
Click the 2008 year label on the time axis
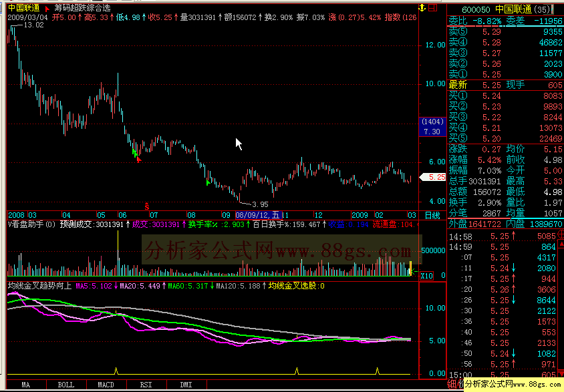(x=16, y=215)
